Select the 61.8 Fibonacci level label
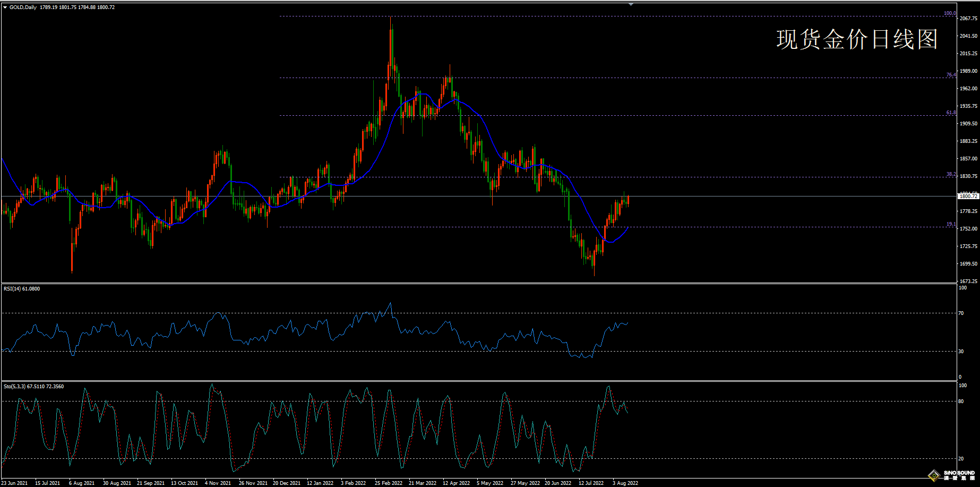The height and width of the screenshot is (487, 980). 951,113
